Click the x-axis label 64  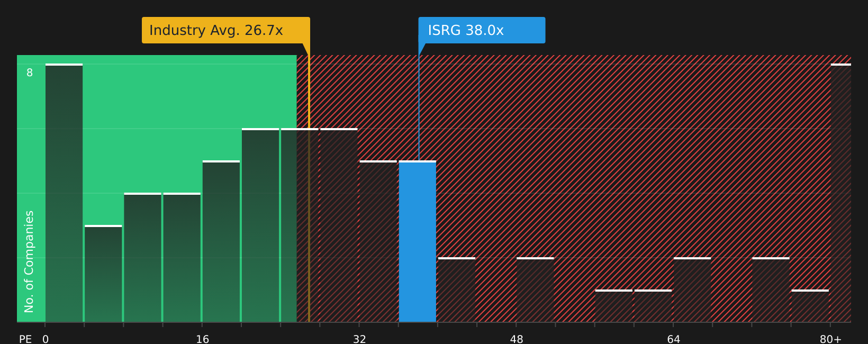[674, 339]
